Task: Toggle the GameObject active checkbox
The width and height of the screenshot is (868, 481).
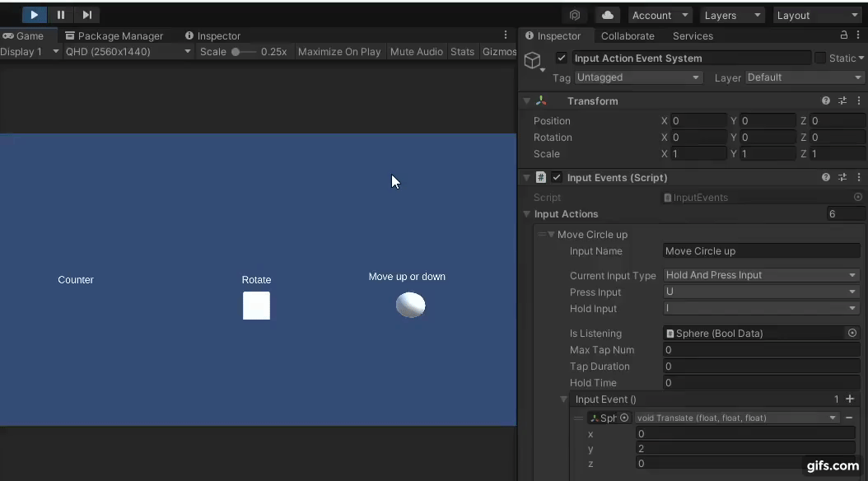Action: (x=562, y=58)
